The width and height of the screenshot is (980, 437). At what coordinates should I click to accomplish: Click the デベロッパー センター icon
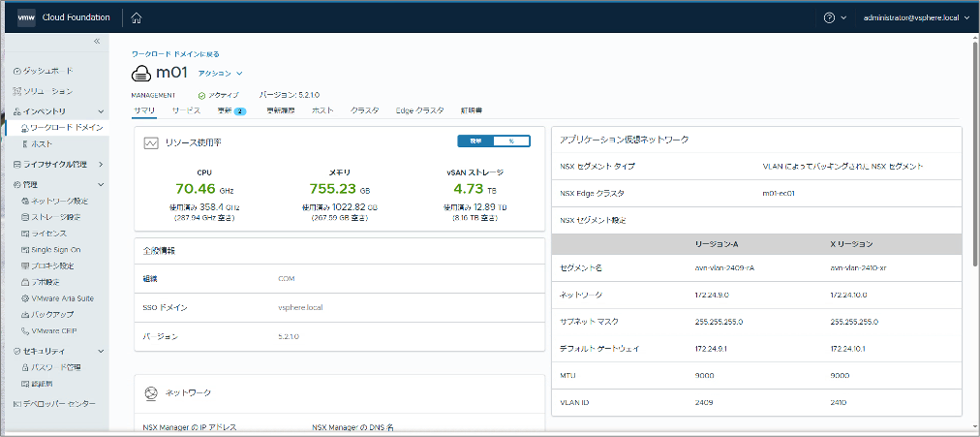(16, 404)
